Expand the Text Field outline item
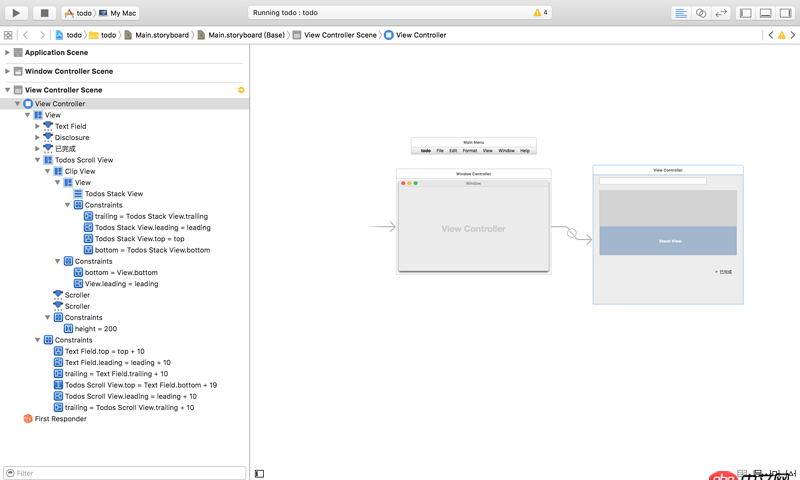Screen dimensions: 800x480 37,126
